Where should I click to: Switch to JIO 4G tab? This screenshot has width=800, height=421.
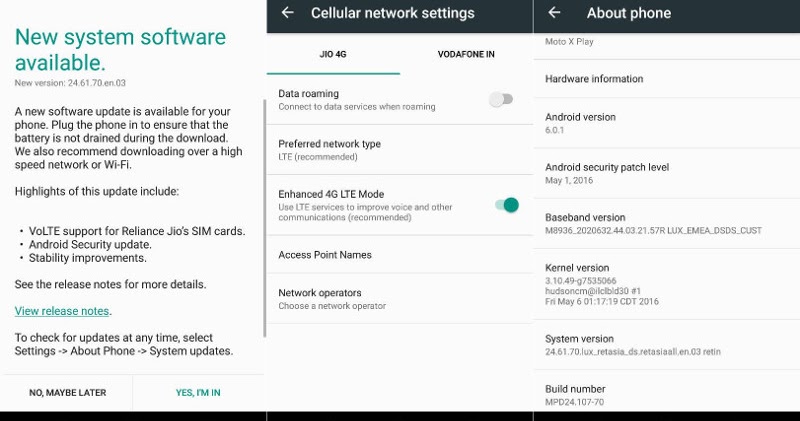(x=333, y=54)
